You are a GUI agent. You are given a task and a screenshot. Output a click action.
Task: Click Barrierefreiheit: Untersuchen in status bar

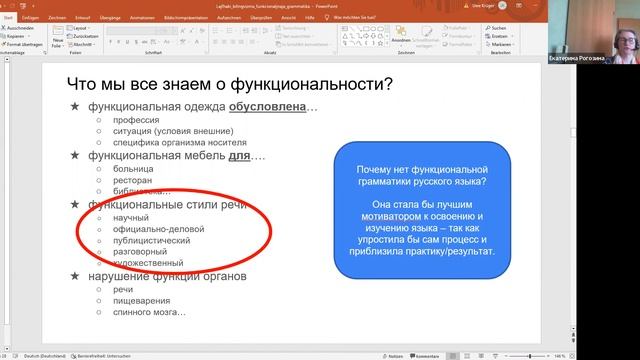(101, 356)
